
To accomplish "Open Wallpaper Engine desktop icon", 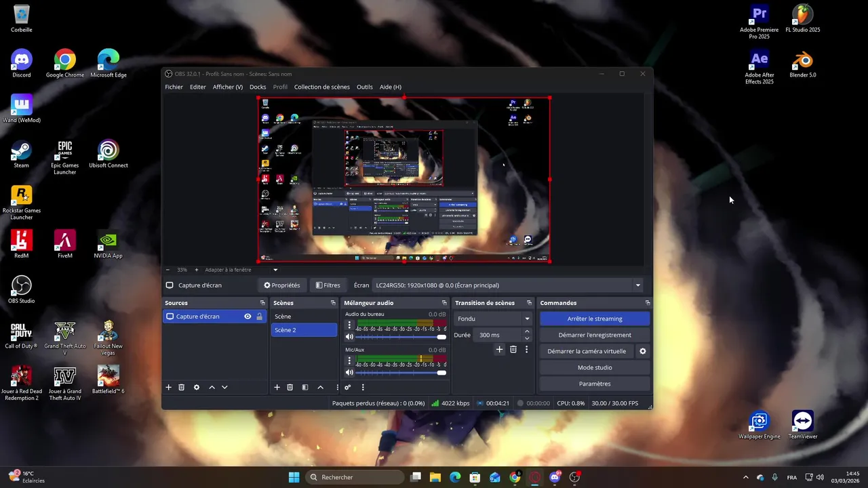I will [x=759, y=425].
